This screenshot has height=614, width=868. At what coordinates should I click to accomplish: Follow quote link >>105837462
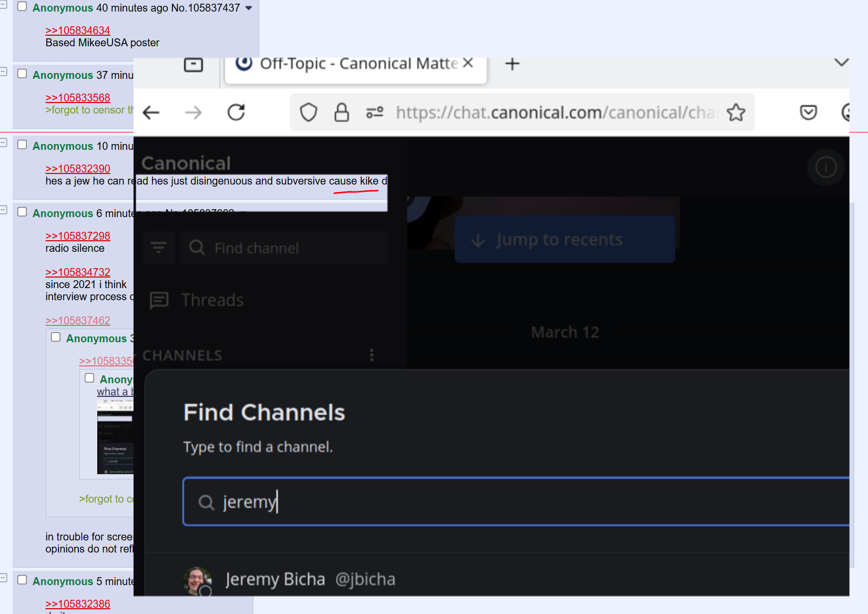tap(78, 321)
